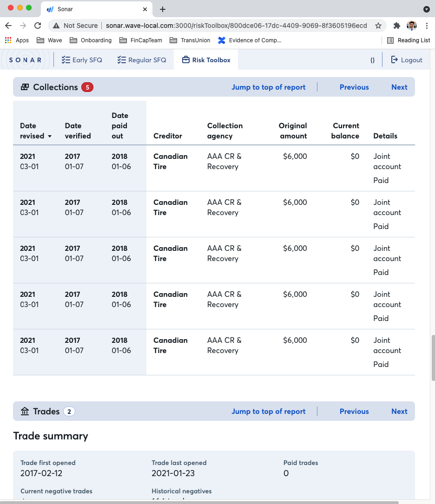
Task: Click the address bar URL field
Action: 236,26
